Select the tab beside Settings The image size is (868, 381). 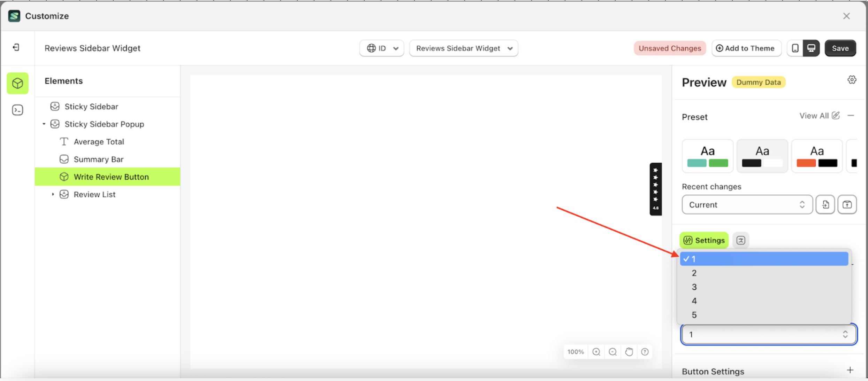741,240
